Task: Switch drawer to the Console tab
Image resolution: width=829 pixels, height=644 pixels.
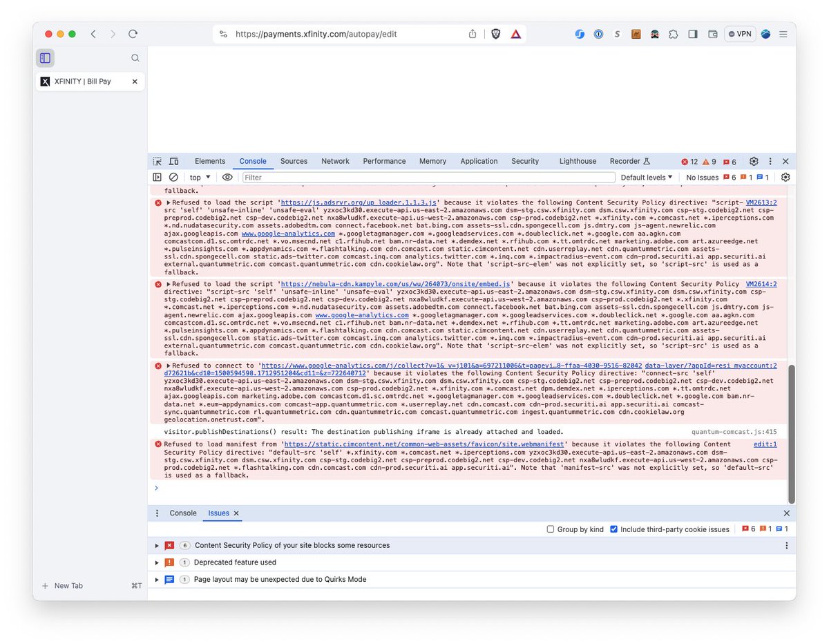Action: (183, 513)
